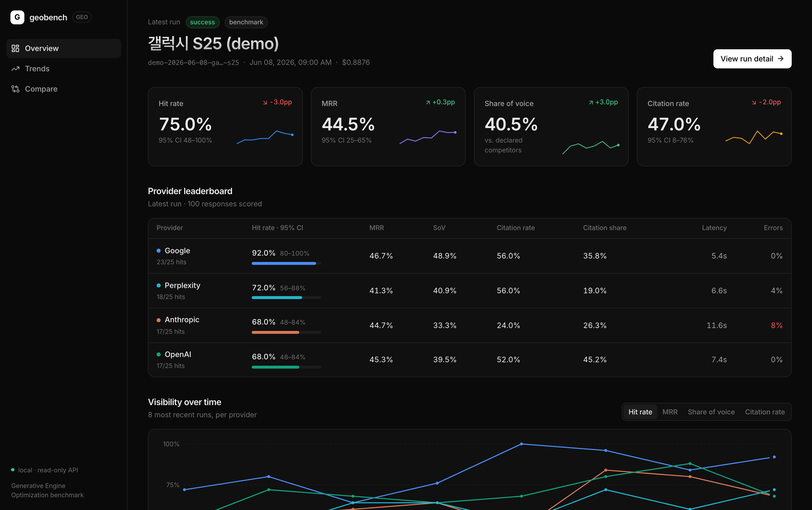Open Trends via its line-chart icon
The height and width of the screenshot is (510, 812).
(15, 69)
